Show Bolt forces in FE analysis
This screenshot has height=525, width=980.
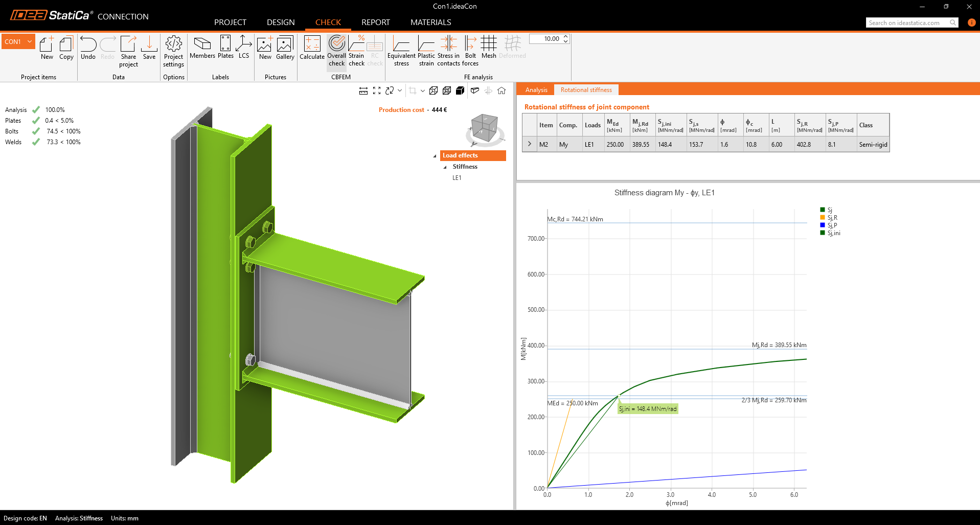pos(470,51)
